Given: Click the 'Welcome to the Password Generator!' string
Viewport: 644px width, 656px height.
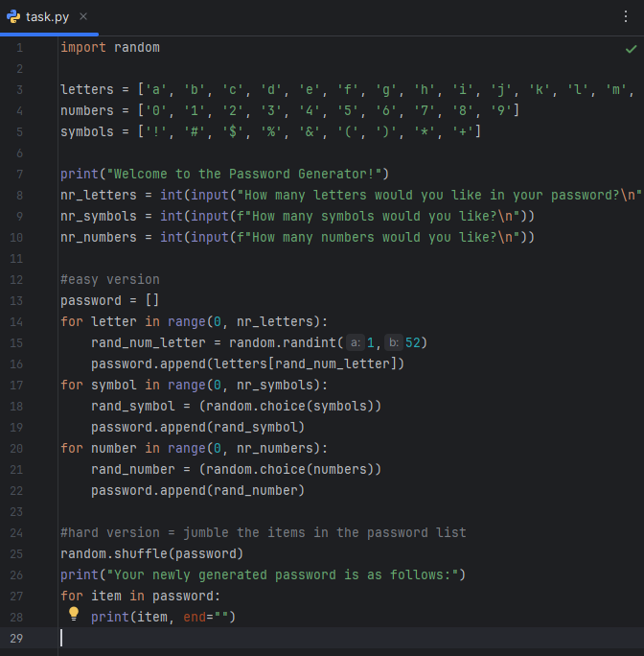Looking at the screenshot, I should point(243,174).
